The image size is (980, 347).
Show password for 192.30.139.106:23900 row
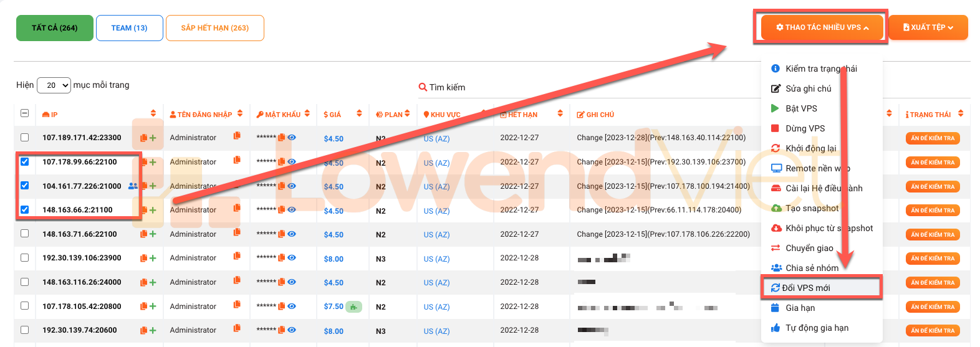coord(292,258)
